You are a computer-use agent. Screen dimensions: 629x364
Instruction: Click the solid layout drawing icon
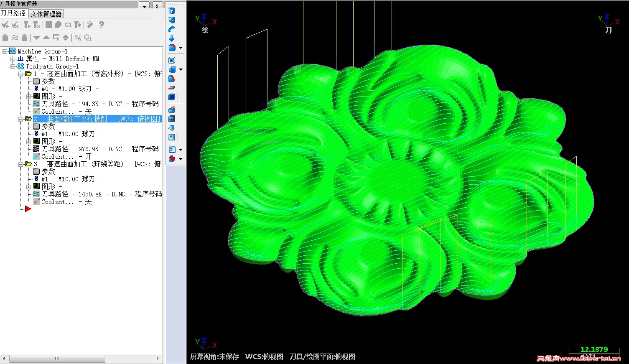[172, 137]
